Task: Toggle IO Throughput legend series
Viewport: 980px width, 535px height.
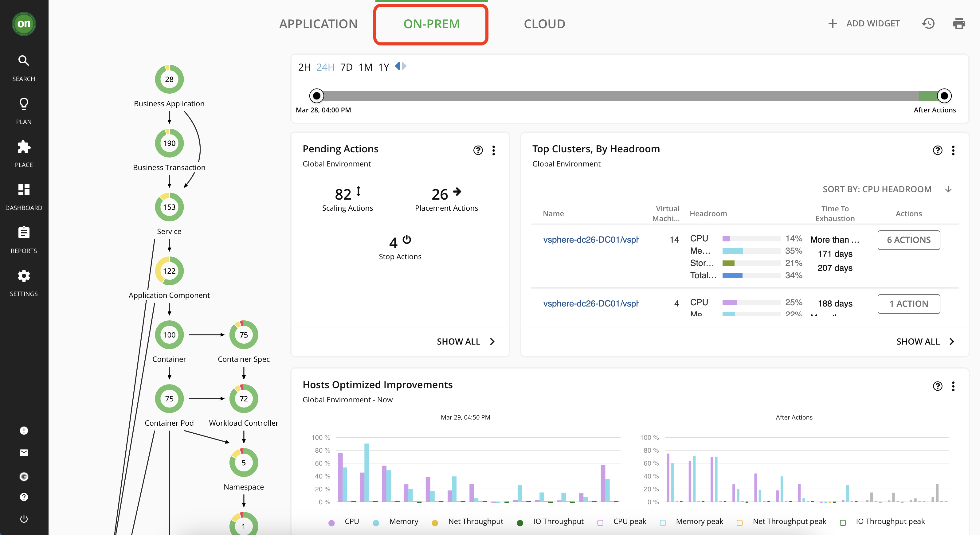Action: click(x=550, y=522)
